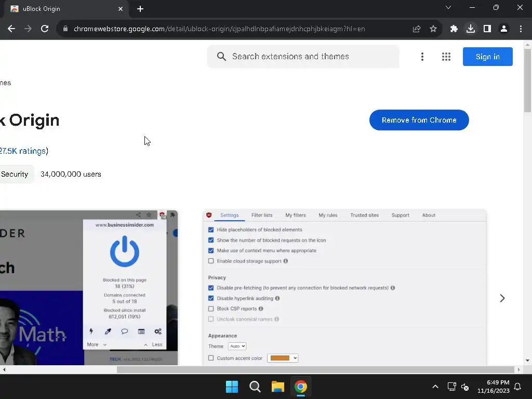Close the uBlock Origin tab
Image resolution: width=532 pixels, height=399 pixels.
click(x=121, y=9)
